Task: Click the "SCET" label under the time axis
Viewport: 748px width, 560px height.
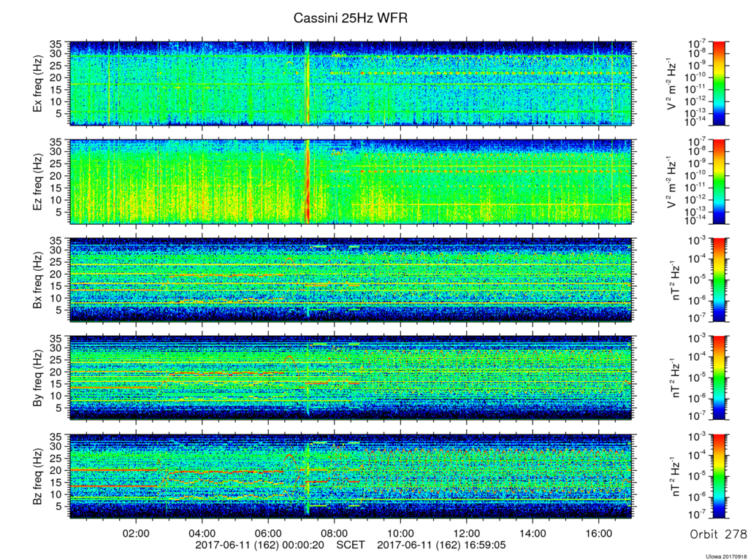Action: (351, 545)
